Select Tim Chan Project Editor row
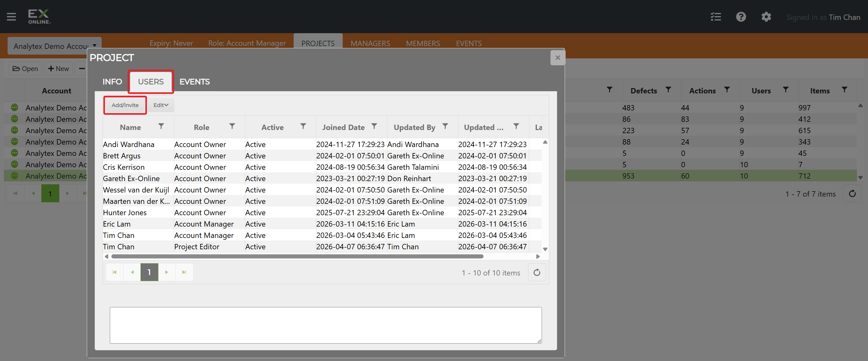The image size is (868, 361). [322, 246]
